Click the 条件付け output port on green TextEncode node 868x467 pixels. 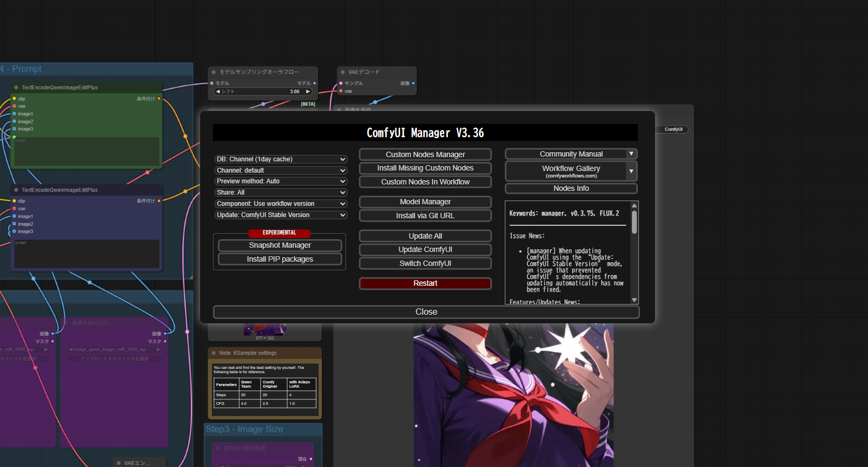tap(159, 99)
